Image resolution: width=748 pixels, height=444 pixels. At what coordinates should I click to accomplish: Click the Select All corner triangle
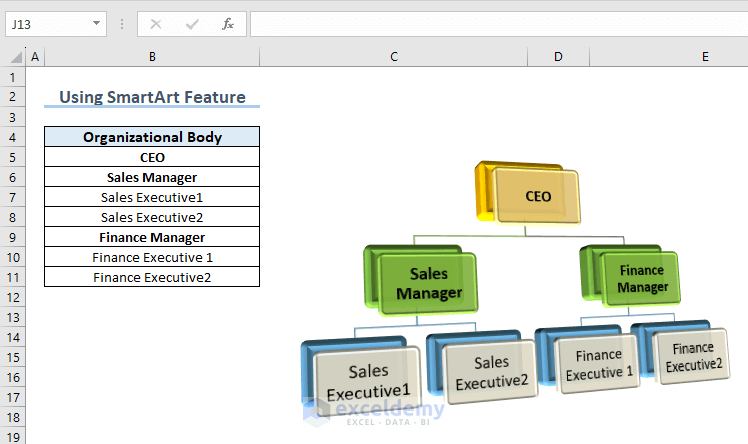point(16,57)
